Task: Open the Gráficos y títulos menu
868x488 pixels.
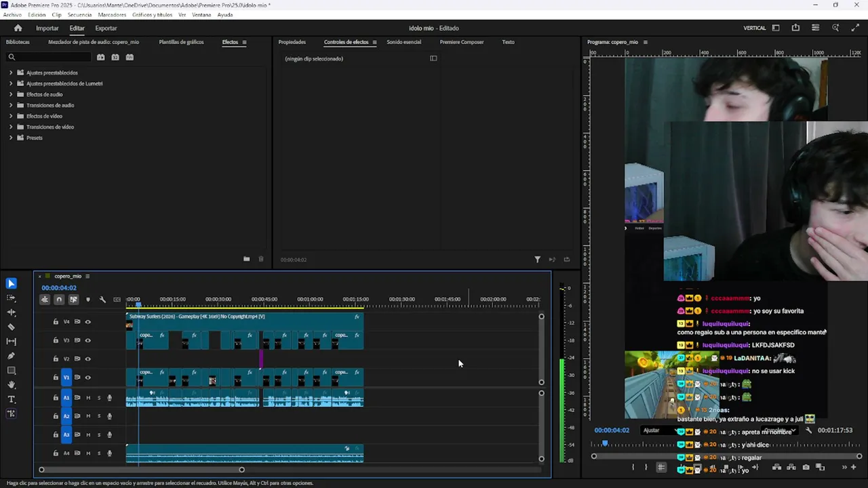Action: click(153, 14)
